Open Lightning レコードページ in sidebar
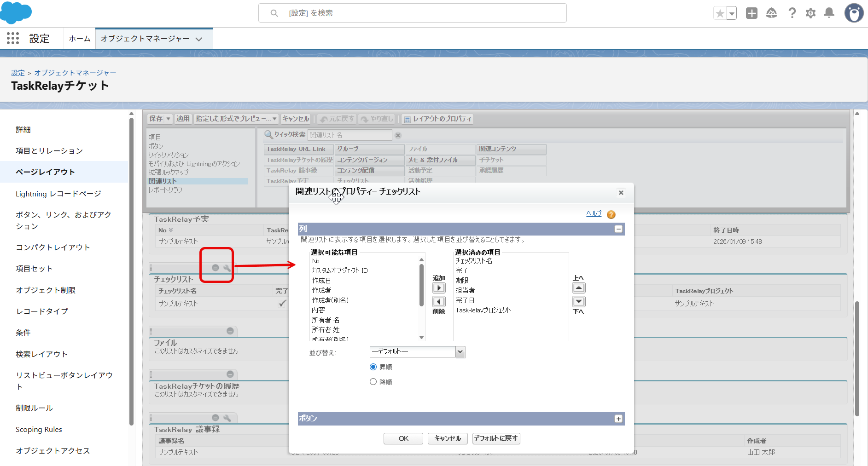The height and width of the screenshot is (466, 868). 58,194
